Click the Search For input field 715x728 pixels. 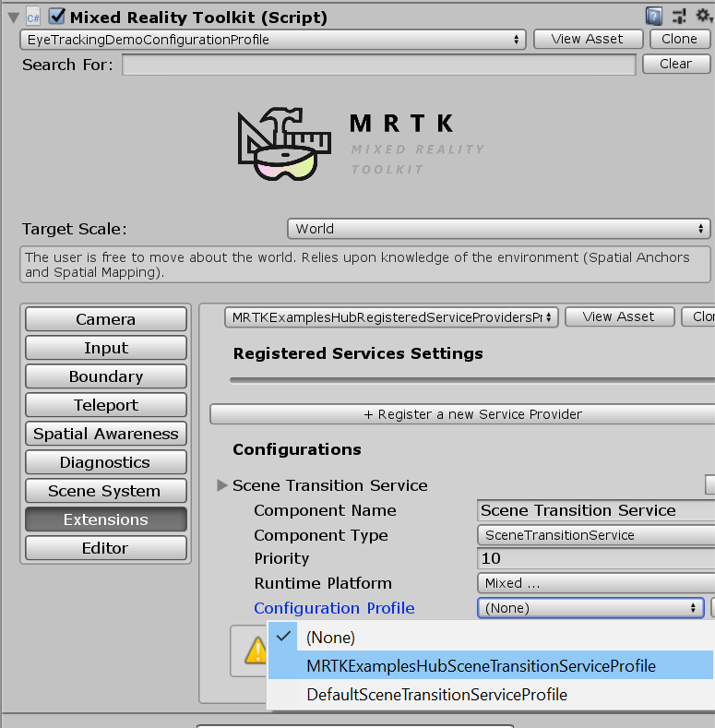tap(379, 65)
